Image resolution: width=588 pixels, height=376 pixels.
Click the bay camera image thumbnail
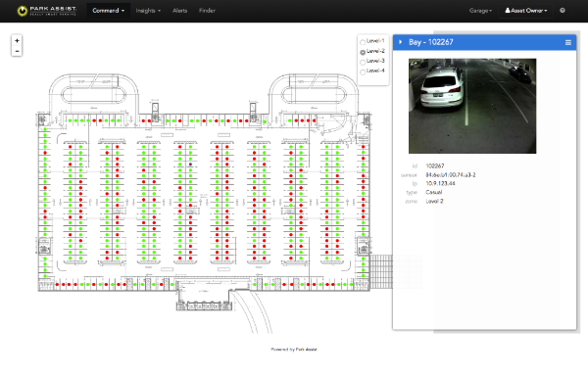pyautogui.click(x=472, y=106)
